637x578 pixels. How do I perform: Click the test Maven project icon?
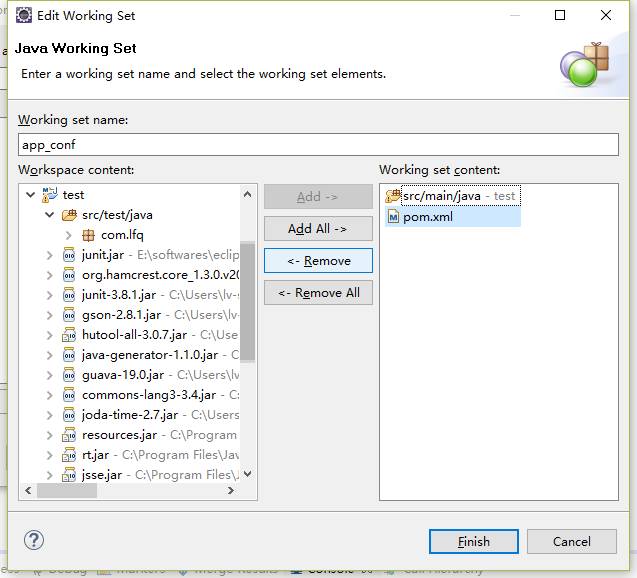click(50, 195)
